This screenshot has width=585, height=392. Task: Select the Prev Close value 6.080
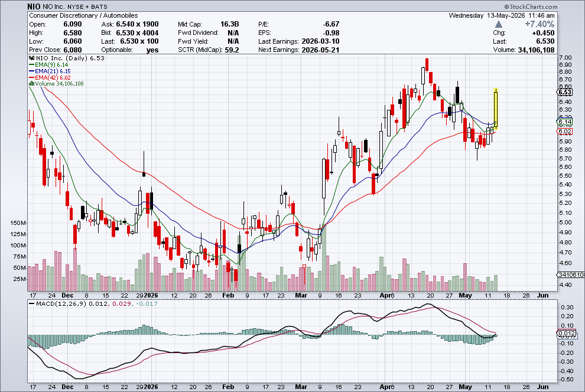pyautogui.click(x=72, y=50)
